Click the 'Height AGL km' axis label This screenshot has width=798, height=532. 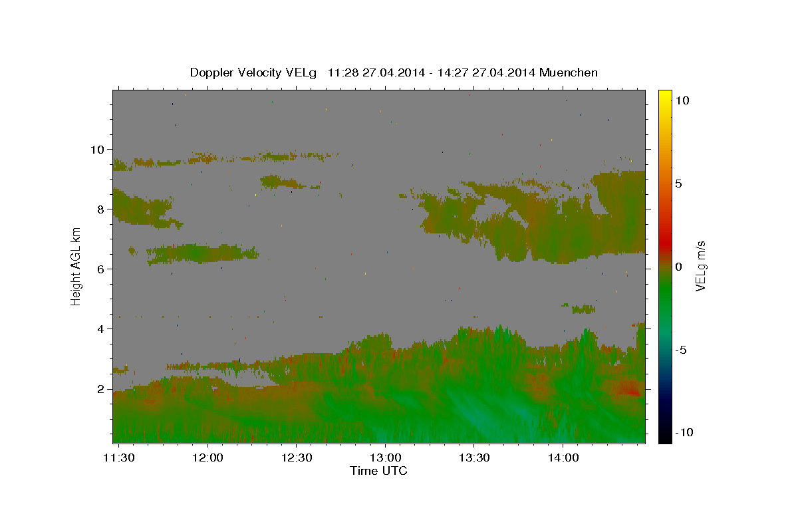(x=76, y=266)
